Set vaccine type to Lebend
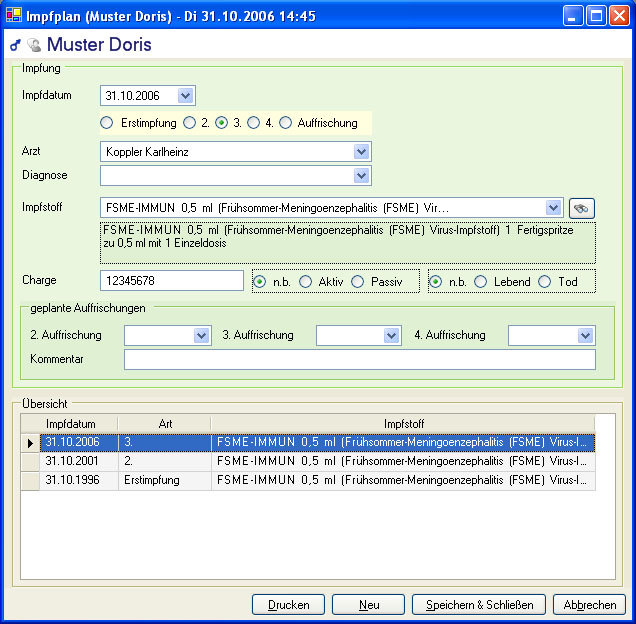Screen dimensions: 636x624 click(481, 282)
